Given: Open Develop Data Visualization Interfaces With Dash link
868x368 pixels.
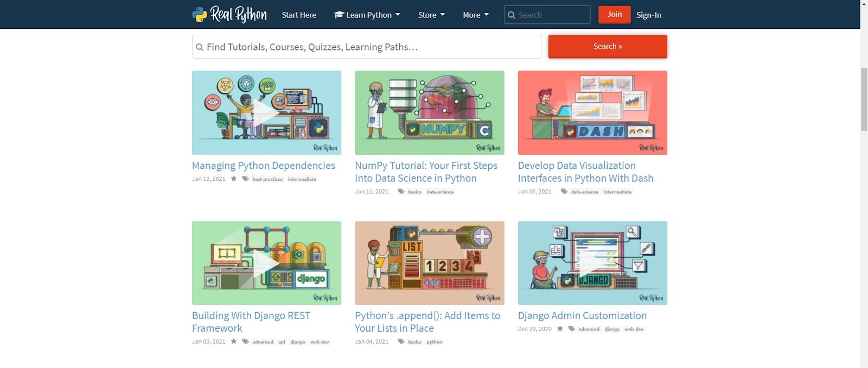Looking at the screenshot, I should 585,172.
